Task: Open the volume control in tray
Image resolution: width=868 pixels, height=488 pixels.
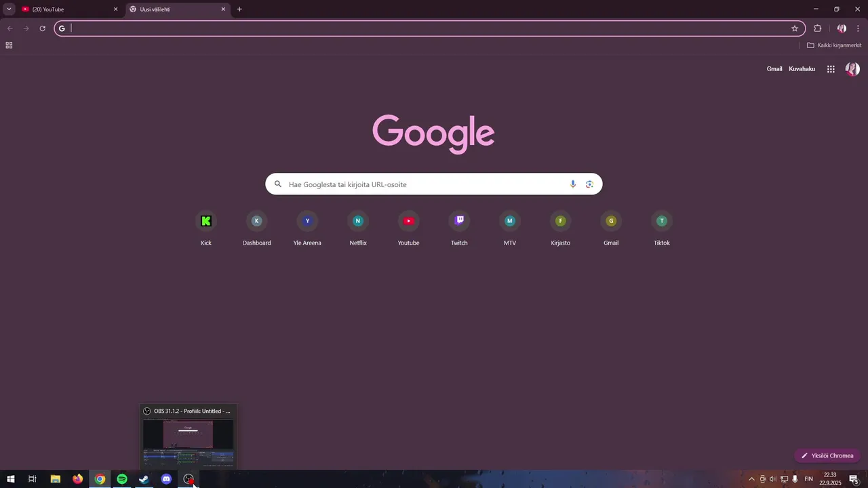Action: point(773,479)
